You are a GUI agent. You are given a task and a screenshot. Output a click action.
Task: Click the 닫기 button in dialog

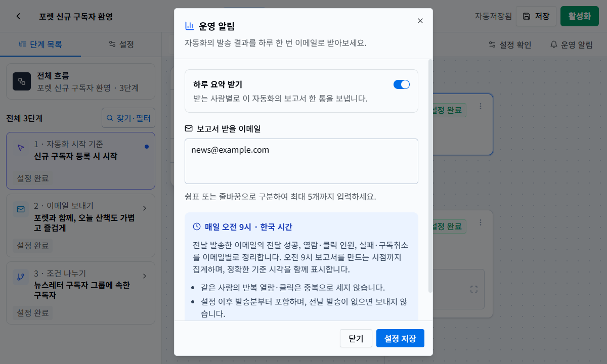click(356, 339)
